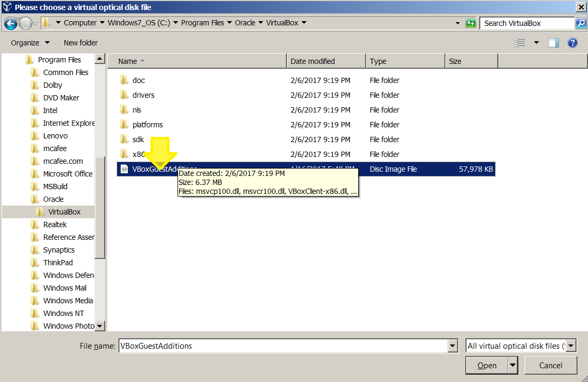Image resolution: width=588 pixels, height=382 pixels.
Task: Click the Forward navigation arrow
Action: (x=25, y=24)
